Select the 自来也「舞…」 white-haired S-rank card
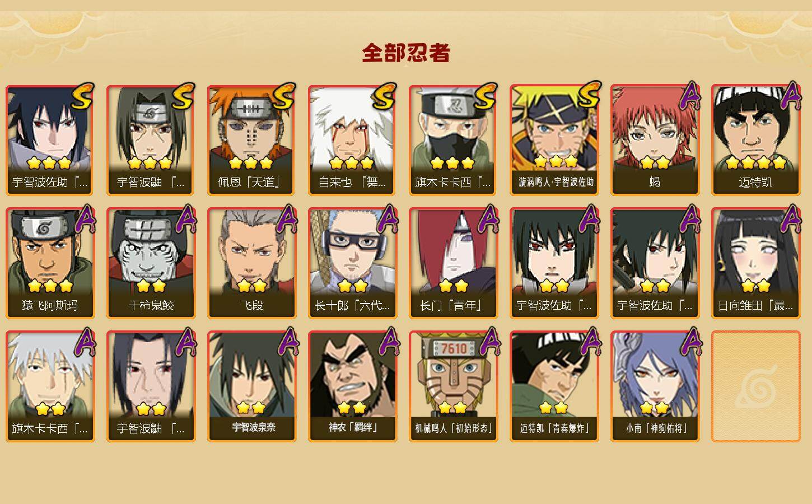Screen dimensions: 812x504 click(352, 140)
